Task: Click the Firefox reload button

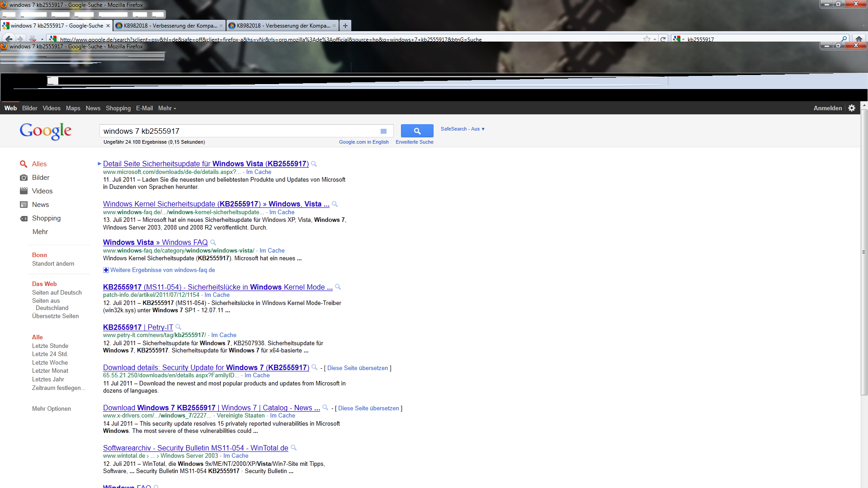Action: (663, 39)
